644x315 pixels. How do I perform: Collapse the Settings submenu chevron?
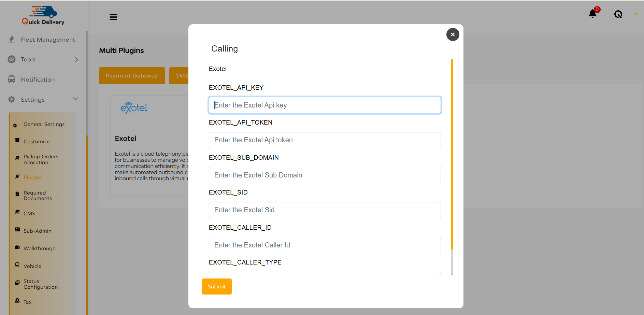click(x=76, y=99)
